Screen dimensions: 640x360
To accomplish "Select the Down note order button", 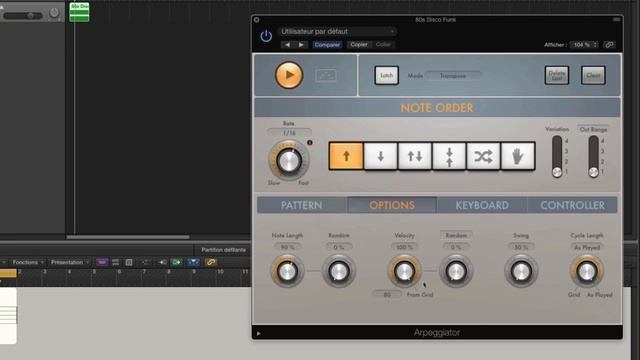I will point(380,156).
